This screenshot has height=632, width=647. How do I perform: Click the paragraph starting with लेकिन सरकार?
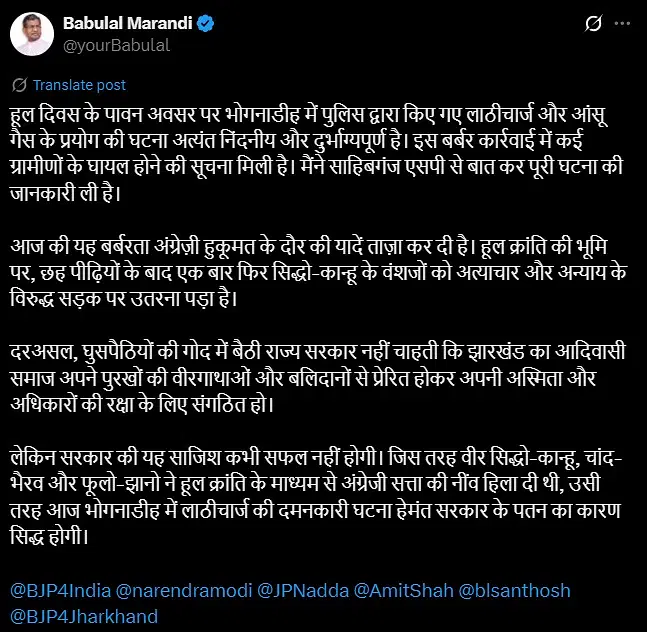click(316, 497)
